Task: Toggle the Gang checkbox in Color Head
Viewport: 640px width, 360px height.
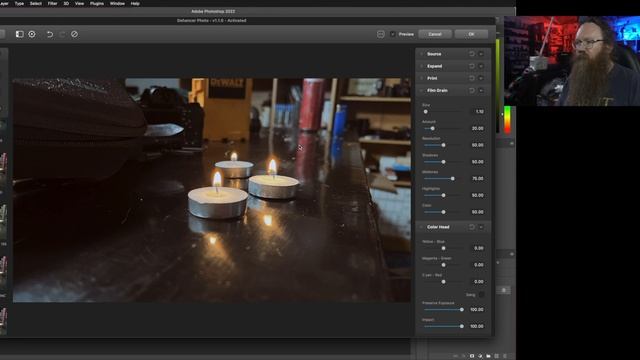Action: coord(482,294)
